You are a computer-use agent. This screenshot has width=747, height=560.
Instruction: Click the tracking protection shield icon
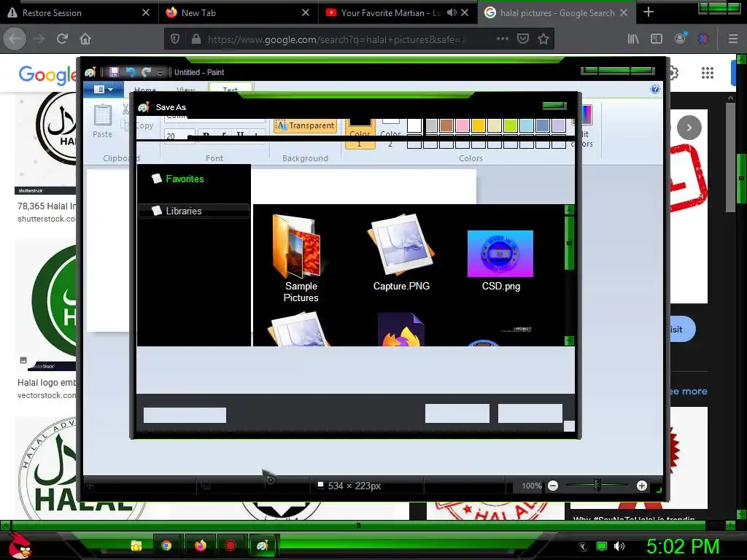coord(175,39)
